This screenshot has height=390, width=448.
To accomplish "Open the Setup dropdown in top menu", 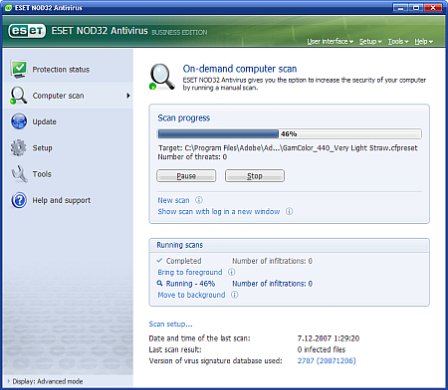I will click(x=370, y=42).
